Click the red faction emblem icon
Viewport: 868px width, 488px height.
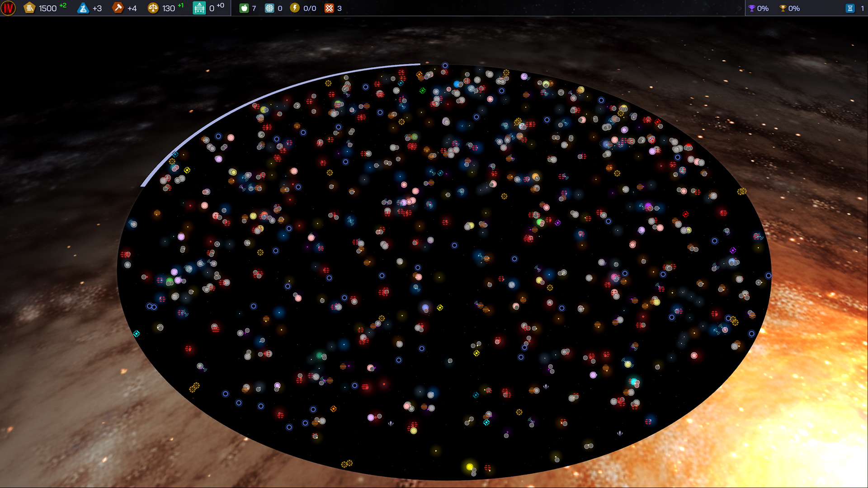8,8
